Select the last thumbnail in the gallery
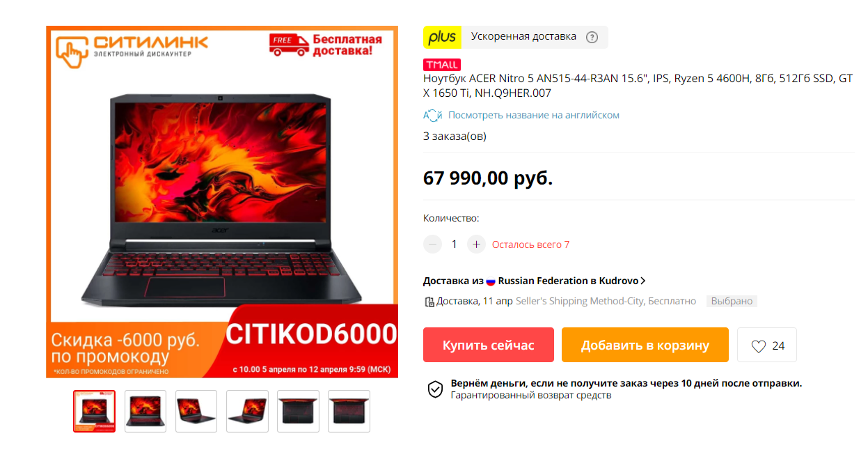The height and width of the screenshot is (459, 868). (x=349, y=411)
